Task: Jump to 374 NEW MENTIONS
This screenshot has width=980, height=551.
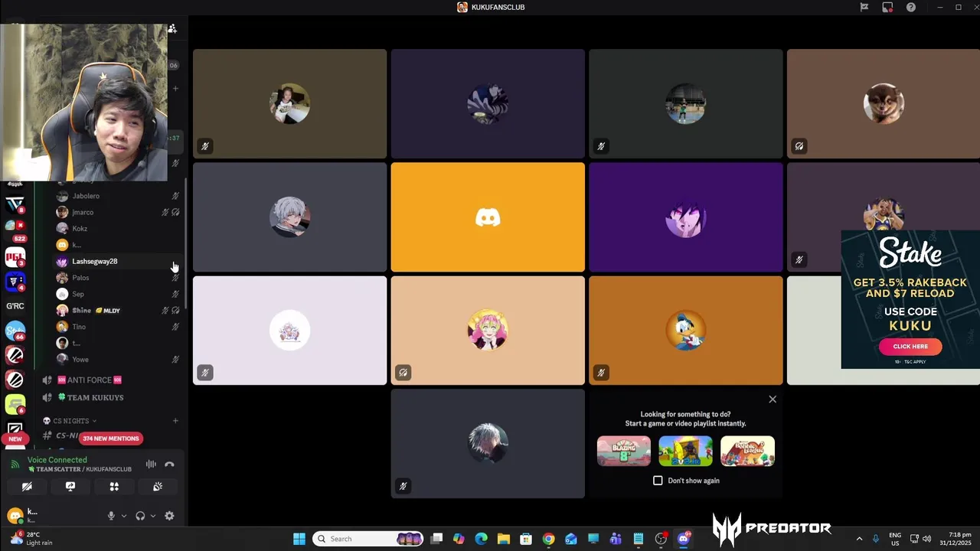Action: tap(111, 439)
